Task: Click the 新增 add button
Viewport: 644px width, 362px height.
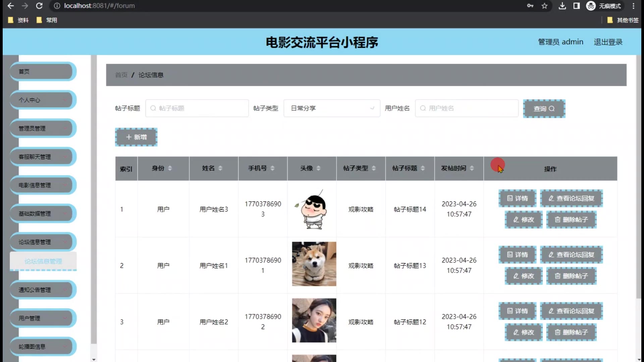Action: (x=136, y=137)
